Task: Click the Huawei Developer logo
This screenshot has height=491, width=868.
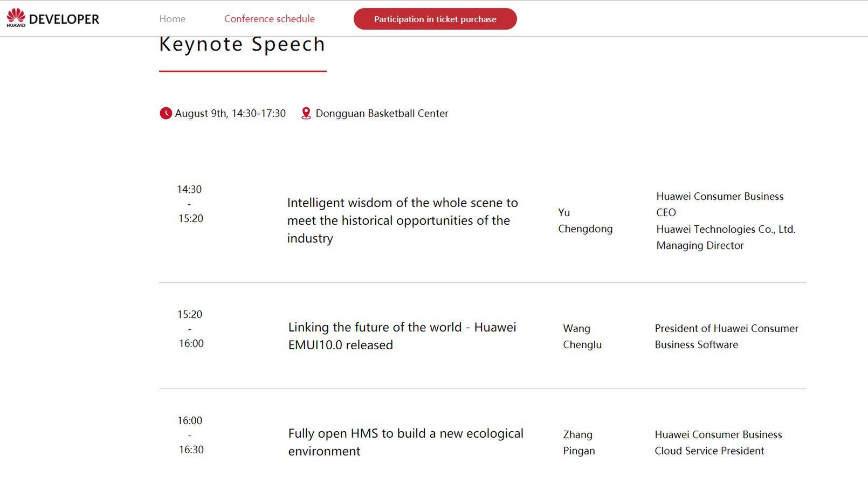Action: 53,18
